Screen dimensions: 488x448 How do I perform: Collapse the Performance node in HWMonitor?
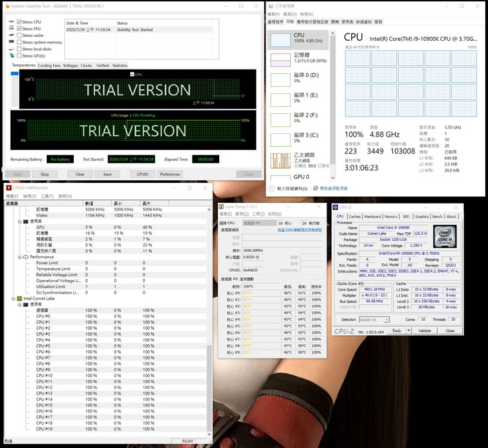(x=19, y=256)
